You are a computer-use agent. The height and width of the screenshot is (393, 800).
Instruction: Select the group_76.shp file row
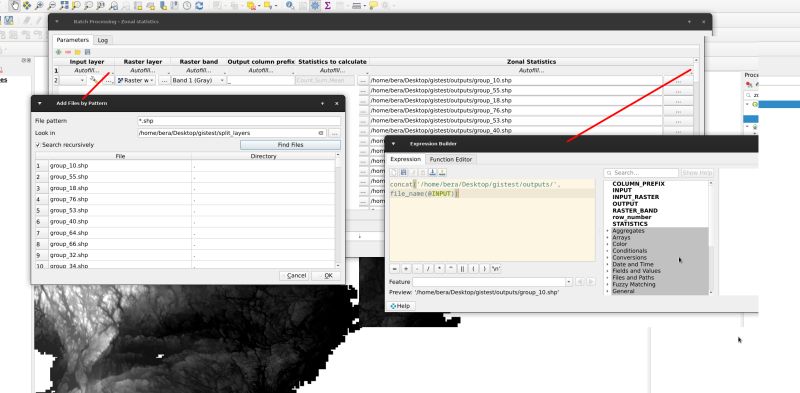tap(185, 199)
